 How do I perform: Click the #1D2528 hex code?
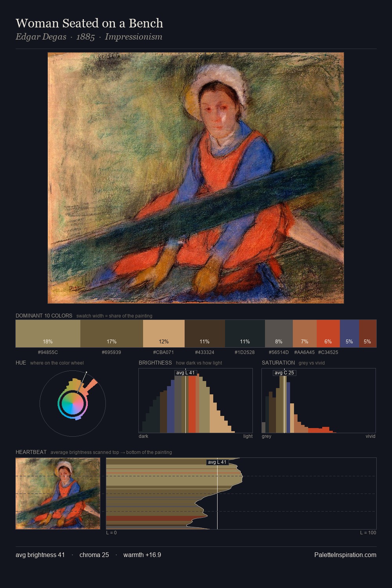tap(245, 352)
